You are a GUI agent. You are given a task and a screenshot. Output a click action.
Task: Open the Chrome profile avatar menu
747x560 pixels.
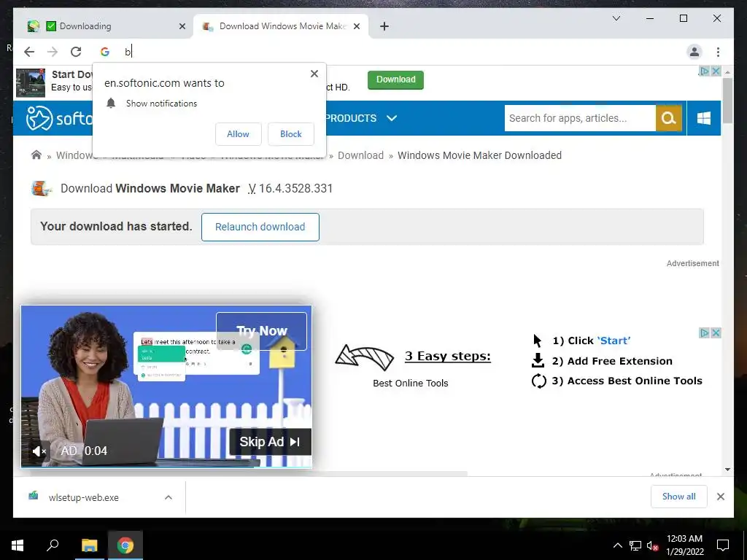(694, 52)
